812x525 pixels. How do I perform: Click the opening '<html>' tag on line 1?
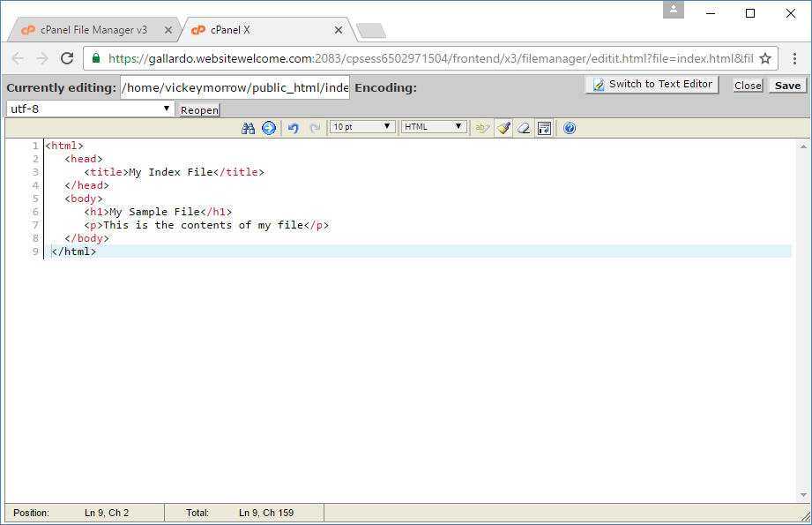click(64, 146)
